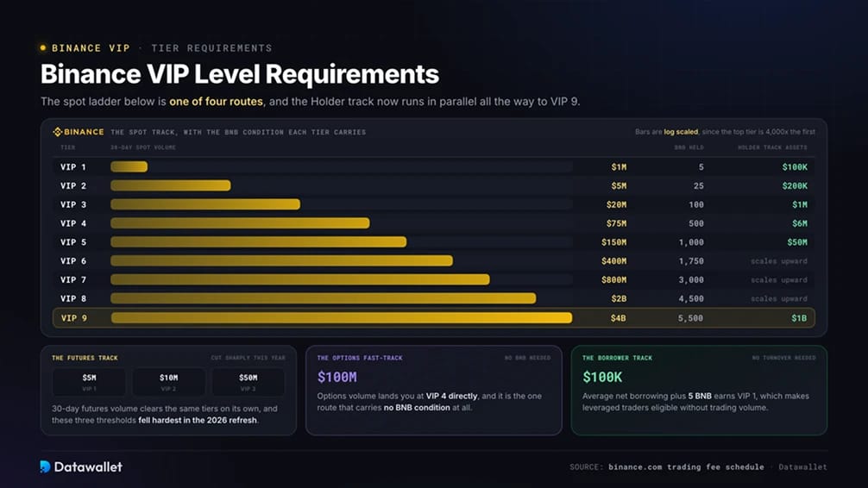This screenshot has height=488, width=868.
Task: Click the BNB held value '500'
Action: pyautogui.click(x=696, y=223)
